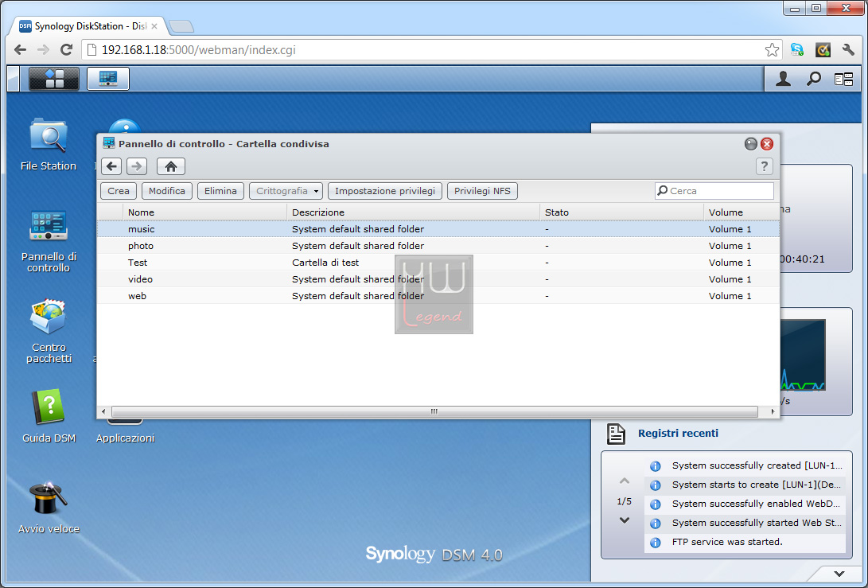Click the green check extension icon
The width and height of the screenshot is (868, 588).
click(x=823, y=50)
